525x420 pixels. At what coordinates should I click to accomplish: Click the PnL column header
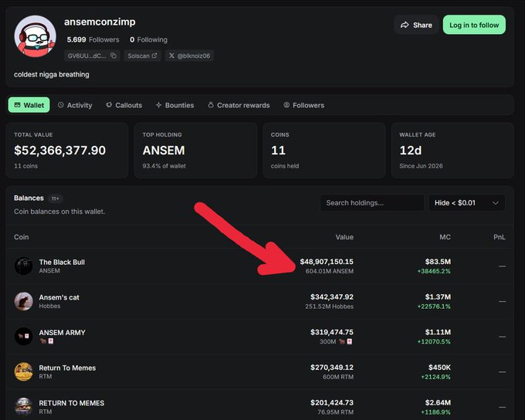[500, 237]
